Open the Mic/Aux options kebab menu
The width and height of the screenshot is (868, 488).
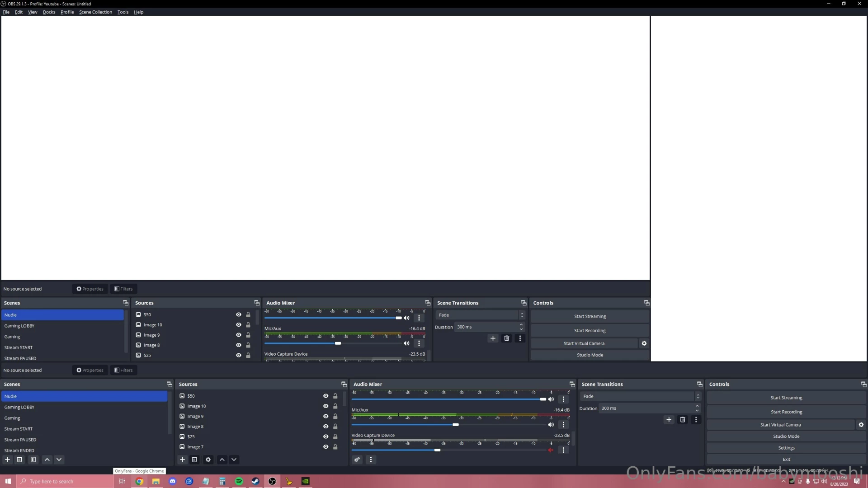click(563, 425)
